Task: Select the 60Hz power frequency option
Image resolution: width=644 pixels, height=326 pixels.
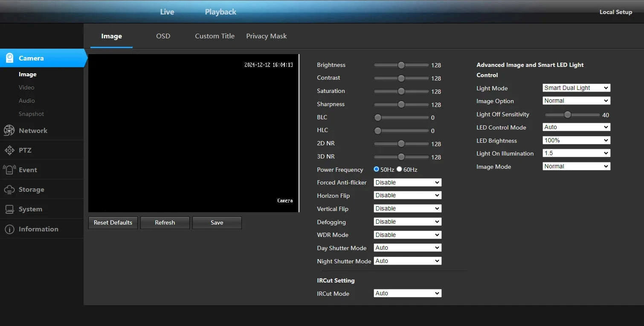Action: [399, 169]
